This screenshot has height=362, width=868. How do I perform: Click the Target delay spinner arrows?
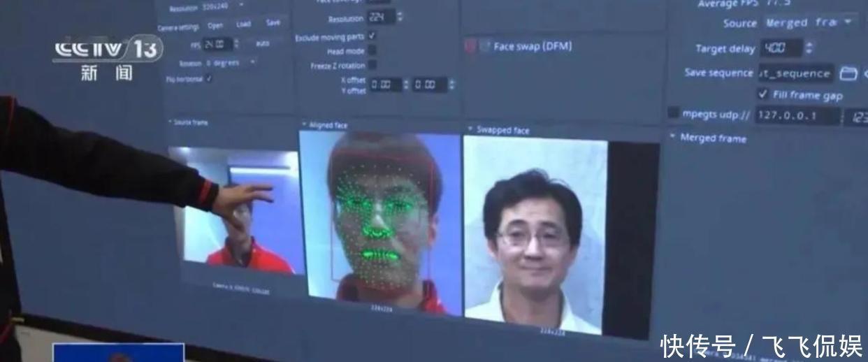click(809, 48)
